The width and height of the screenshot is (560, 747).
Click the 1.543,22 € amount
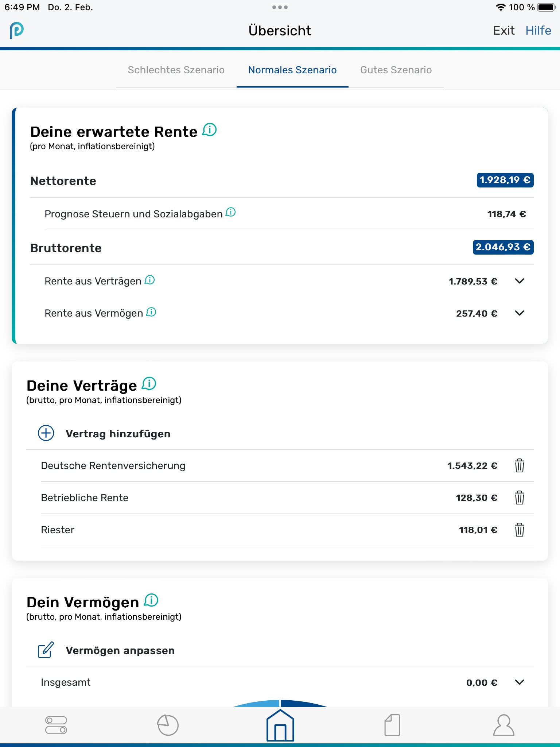tap(472, 466)
